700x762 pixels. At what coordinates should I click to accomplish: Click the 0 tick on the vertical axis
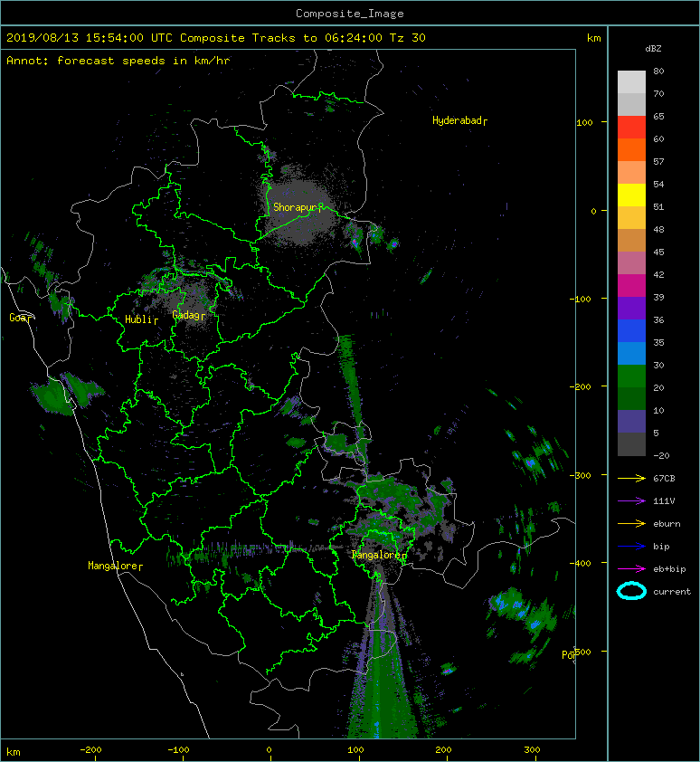tap(593, 211)
